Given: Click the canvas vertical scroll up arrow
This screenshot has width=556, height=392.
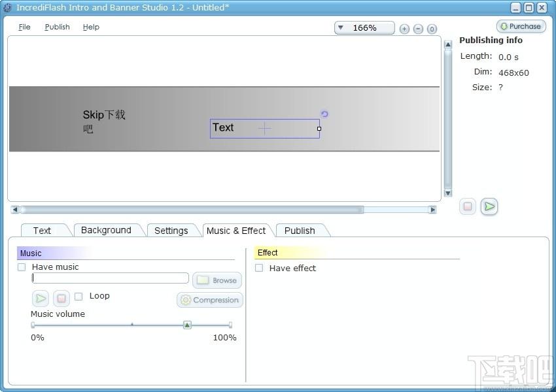Looking at the screenshot, I should (448, 44).
